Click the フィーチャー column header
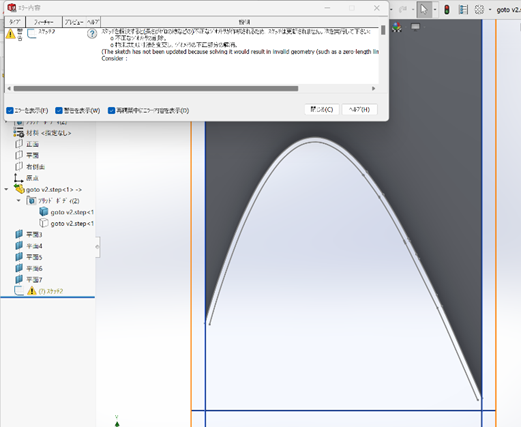This screenshot has height=427, width=521. click(44, 22)
